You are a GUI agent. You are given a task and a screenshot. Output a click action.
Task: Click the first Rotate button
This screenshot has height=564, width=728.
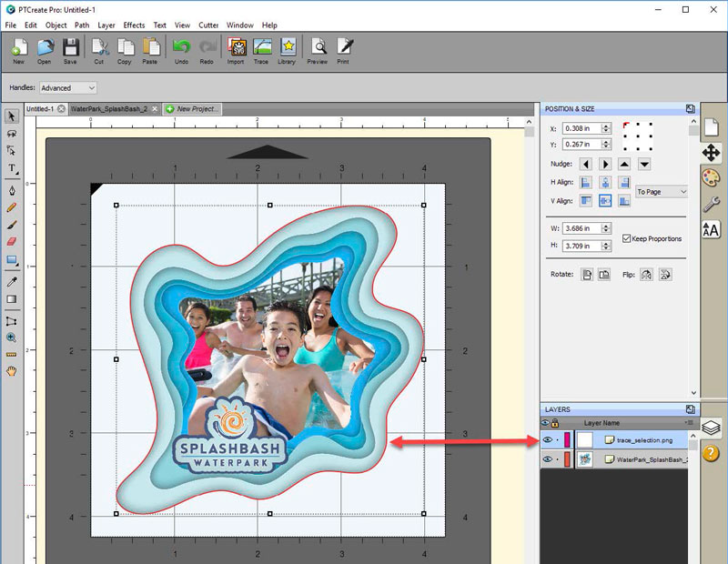pyautogui.click(x=587, y=275)
